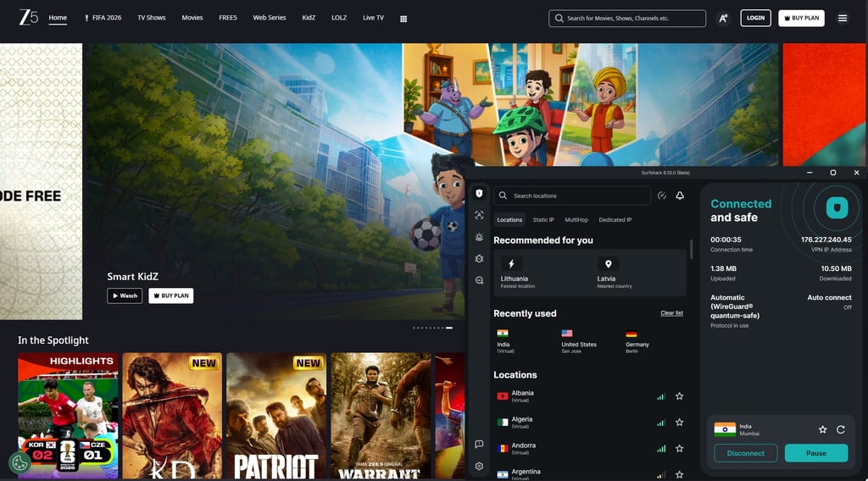Open the Patriot movie poster
Image resolution: width=868 pixels, height=481 pixels.
coord(276,416)
